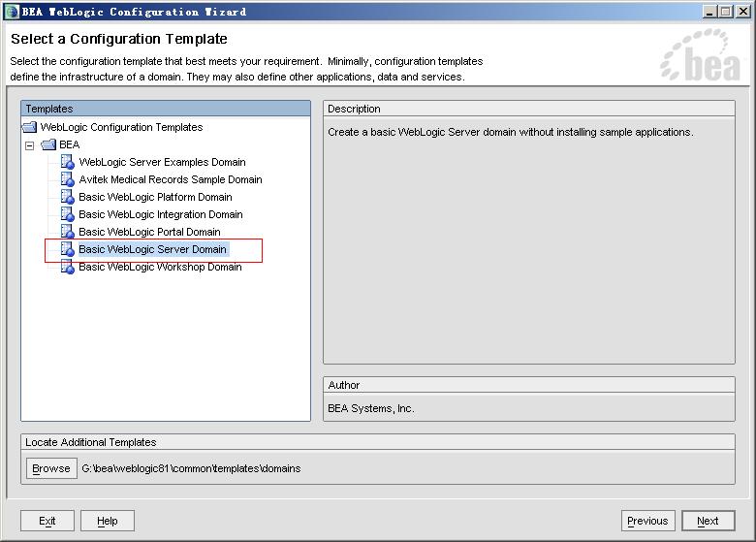The image size is (756, 542).
Task: Select WebLogic Server Examples Domain template
Action: 162,162
